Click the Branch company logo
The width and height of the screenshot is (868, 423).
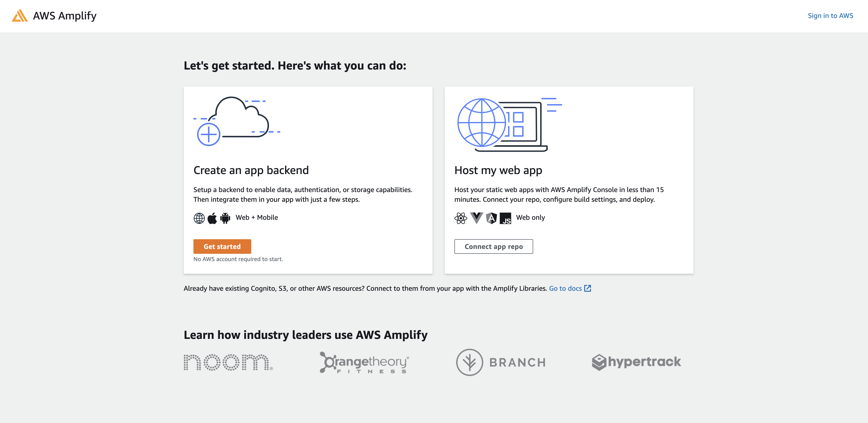point(501,362)
